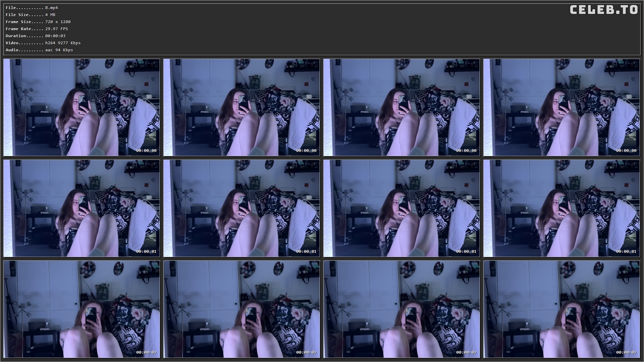The width and height of the screenshot is (644, 362).
Task: Click 00:00:02 timestamp on last bottom thumbnail
Action: pyautogui.click(x=626, y=352)
